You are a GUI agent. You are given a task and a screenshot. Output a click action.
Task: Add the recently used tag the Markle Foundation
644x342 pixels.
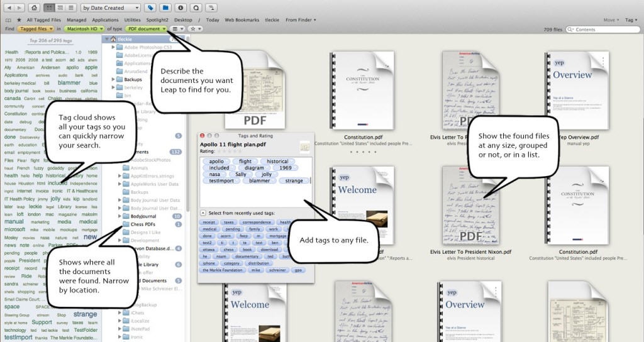point(223,270)
